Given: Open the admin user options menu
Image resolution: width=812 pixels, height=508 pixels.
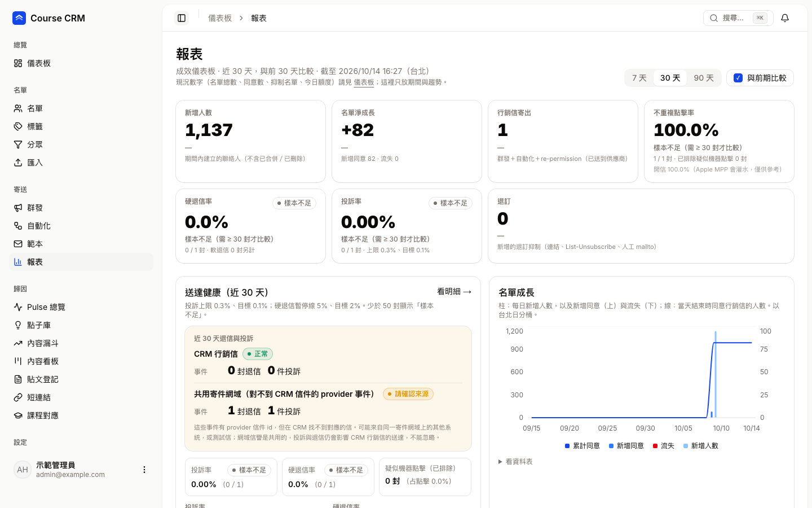Looking at the screenshot, I should pyautogui.click(x=144, y=470).
